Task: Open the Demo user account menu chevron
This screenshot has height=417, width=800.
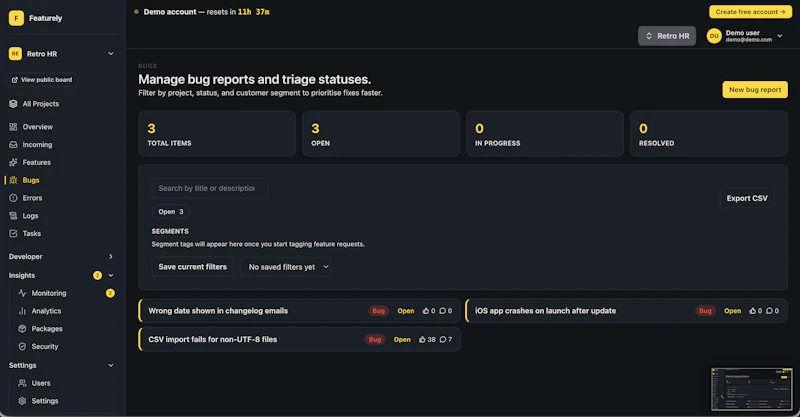Action: point(780,36)
